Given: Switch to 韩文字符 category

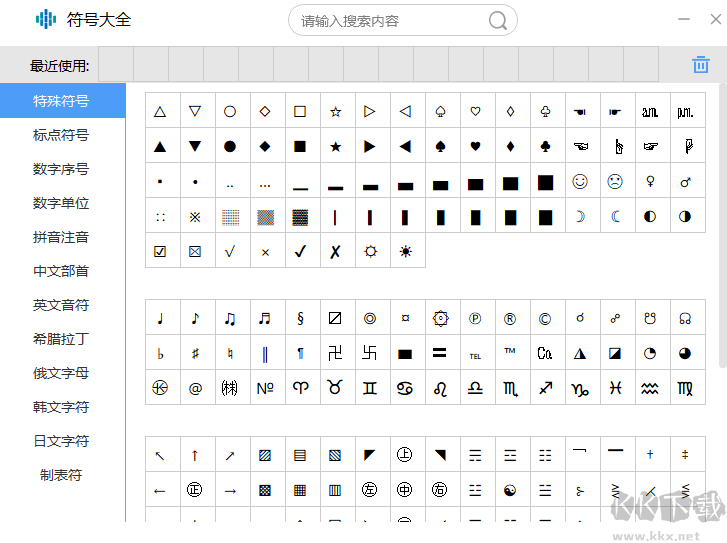Looking at the screenshot, I should (63, 407).
